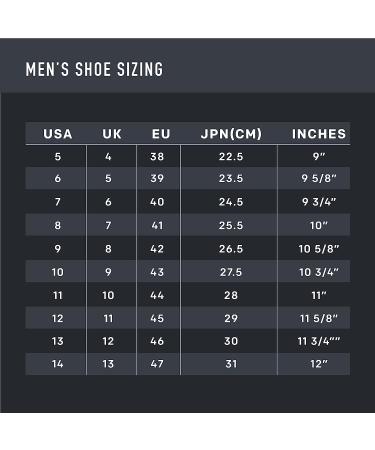This screenshot has height=450, width=375.
Task: Click the JPN(CM) column header
Action: tap(231, 134)
